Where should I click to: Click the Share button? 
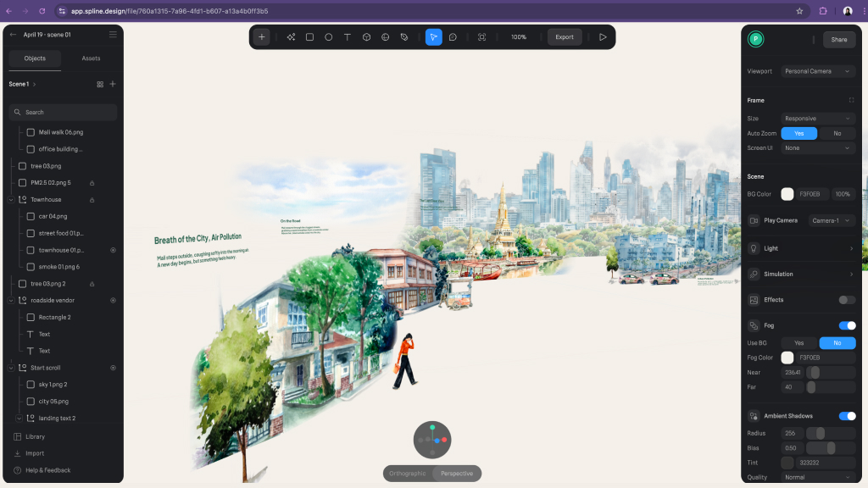point(838,40)
